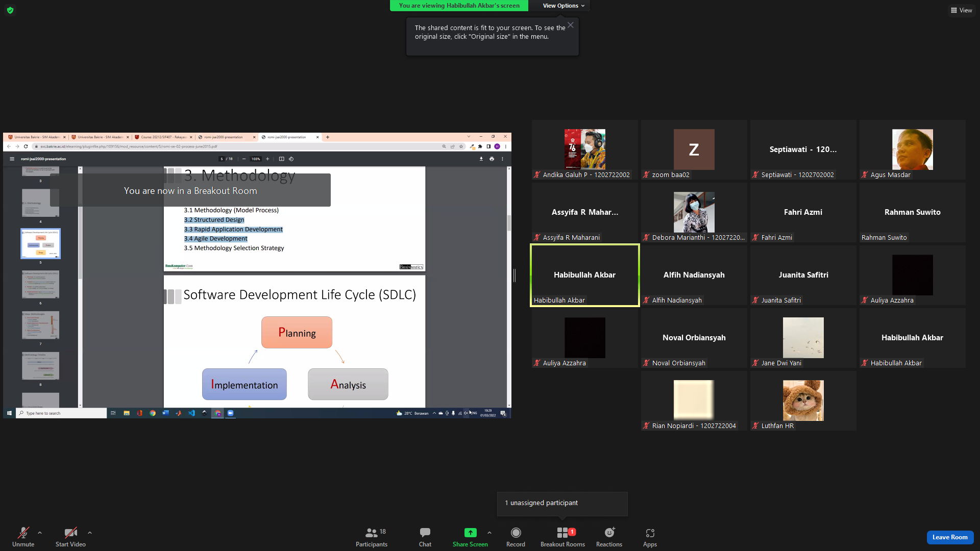Select page 5 thumbnail in the PDF sidebar
Screen dimensions: 980x551
tap(40, 244)
